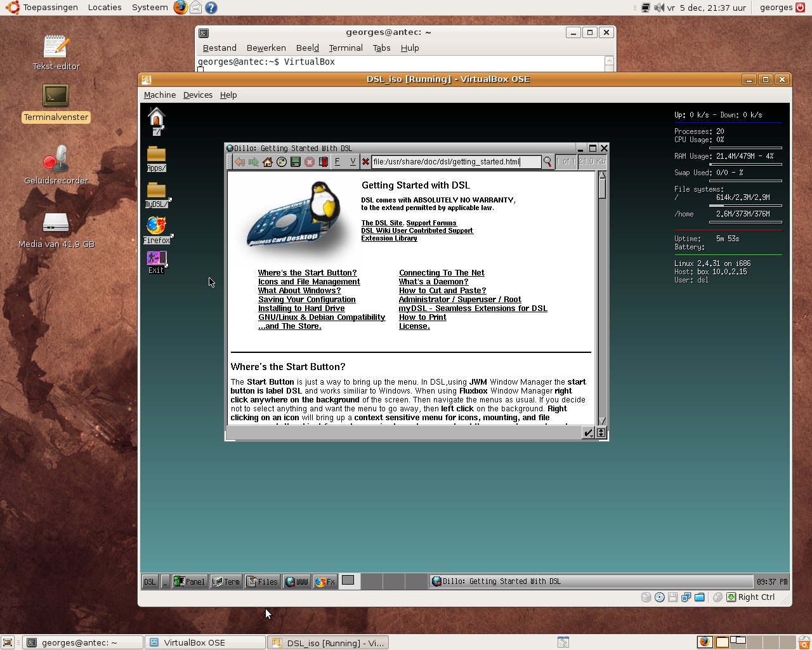Click the Right Ctrl host key indicator
This screenshot has width=812, height=650.
pyautogui.click(x=750, y=597)
